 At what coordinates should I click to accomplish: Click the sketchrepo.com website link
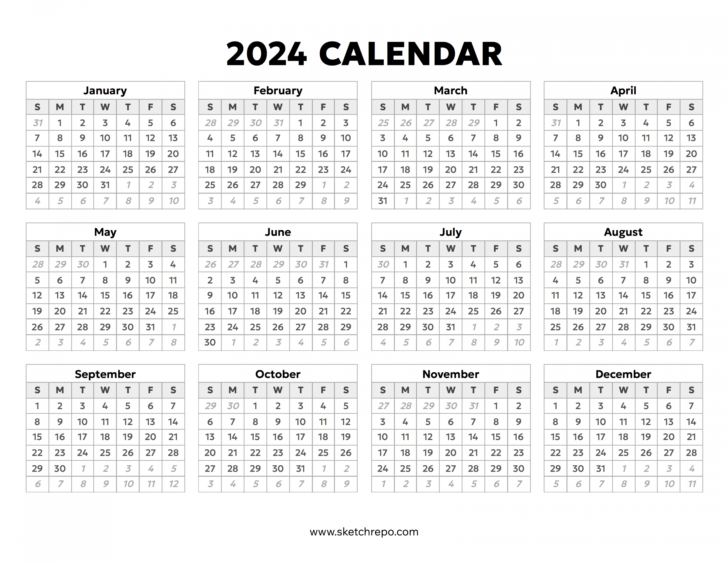[x=364, y=532]
